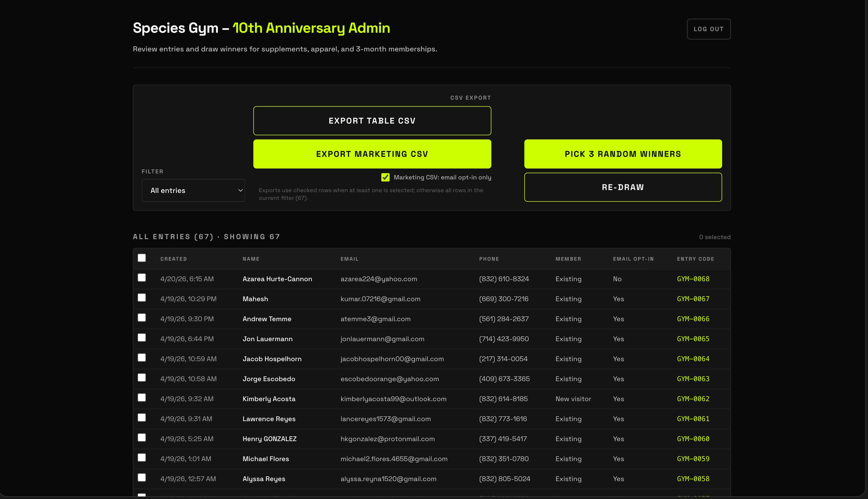Tick the Henry GONZALEZ row checkbox
The image size is (868, 499).
point(141,438)
